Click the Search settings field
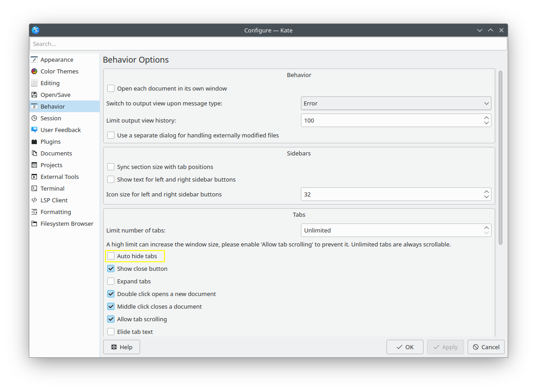Viewport: 537px width, 392px height. coord(268,44)
